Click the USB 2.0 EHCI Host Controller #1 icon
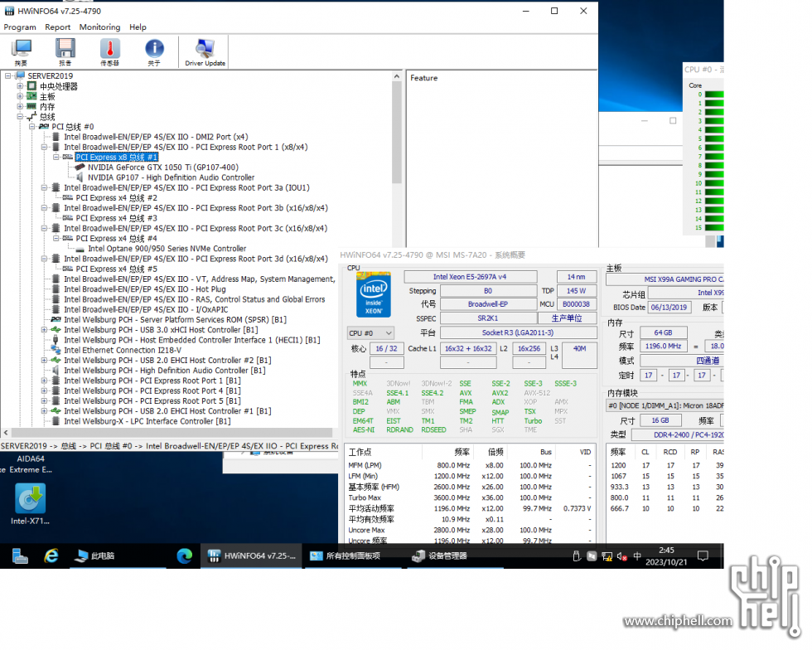Image resolution: width=812 pixels, height=650 pixels. pos(56,411)
